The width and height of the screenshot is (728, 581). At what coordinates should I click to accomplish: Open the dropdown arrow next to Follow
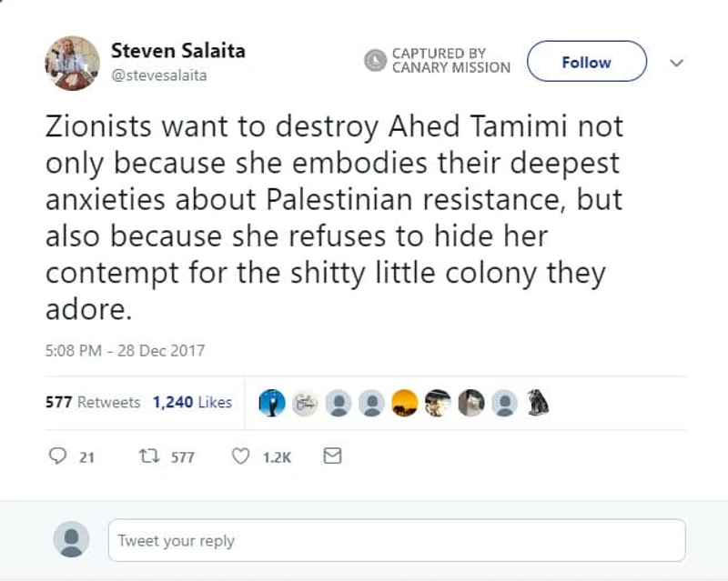point(677,63)
